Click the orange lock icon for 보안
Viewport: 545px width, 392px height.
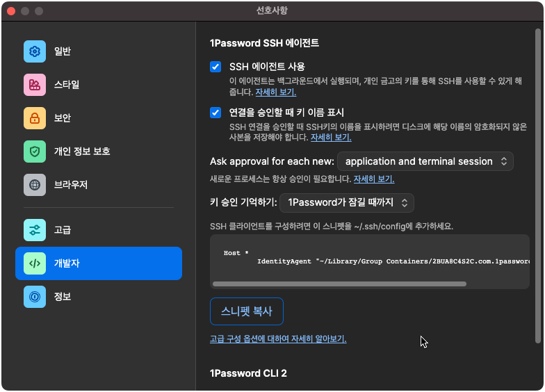(35, 118)
